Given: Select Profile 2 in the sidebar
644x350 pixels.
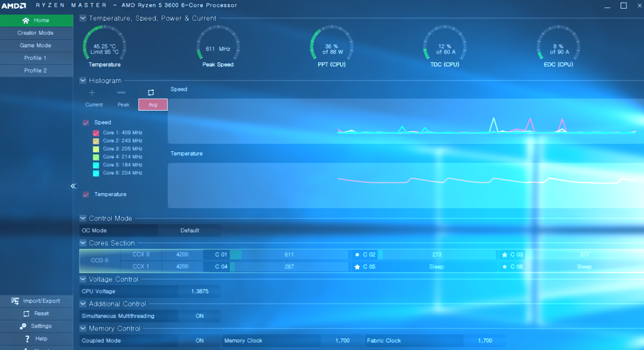Looking at the screenshot, I should 36,71.
